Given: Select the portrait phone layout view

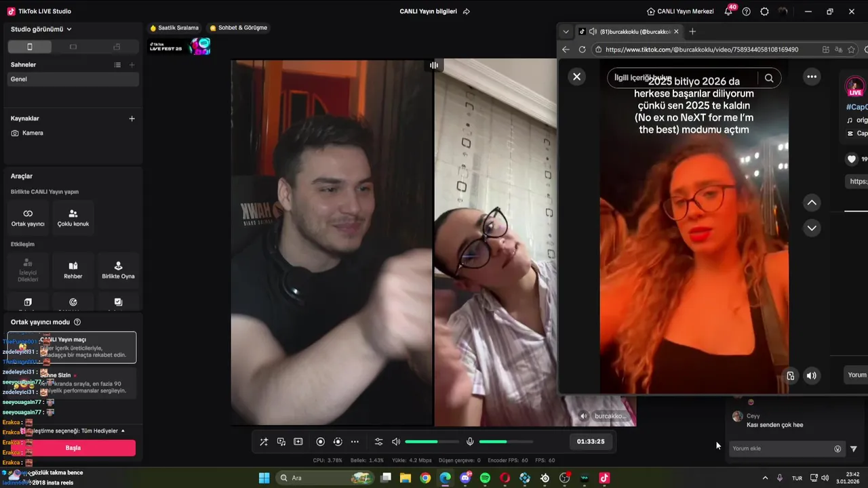Looking at the screenshot, I should pos(29,47).
